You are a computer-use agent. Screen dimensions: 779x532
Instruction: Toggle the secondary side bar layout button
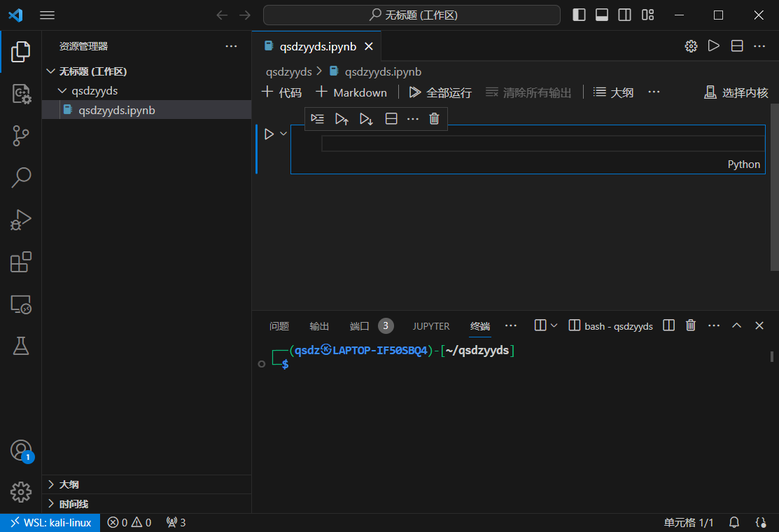tap(624, 15)
